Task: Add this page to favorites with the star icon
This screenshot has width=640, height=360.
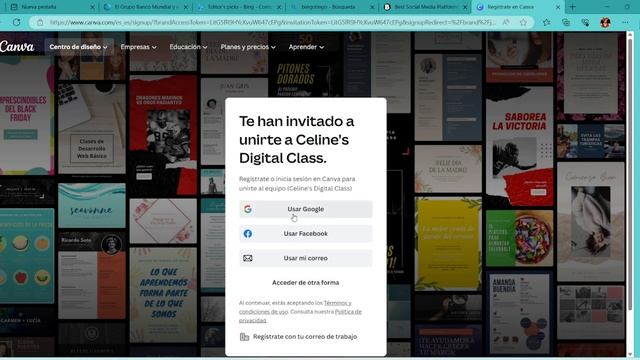Action: [x=523, y=22]
